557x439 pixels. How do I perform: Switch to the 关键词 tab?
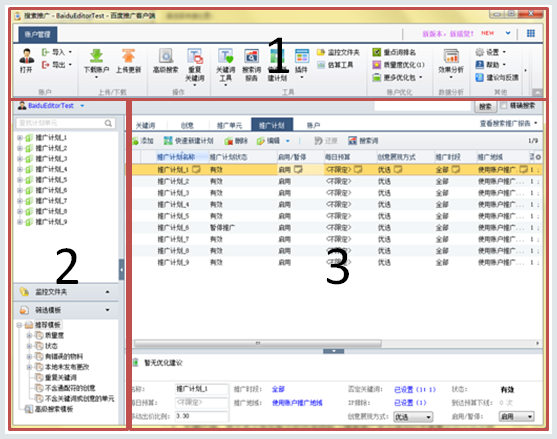point(145,125)
